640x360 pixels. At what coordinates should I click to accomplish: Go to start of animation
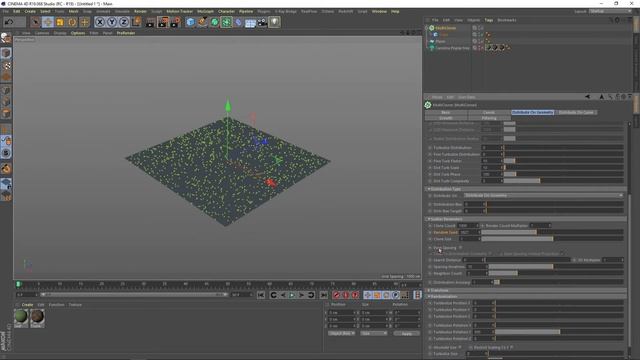click(x=261, y=295)
